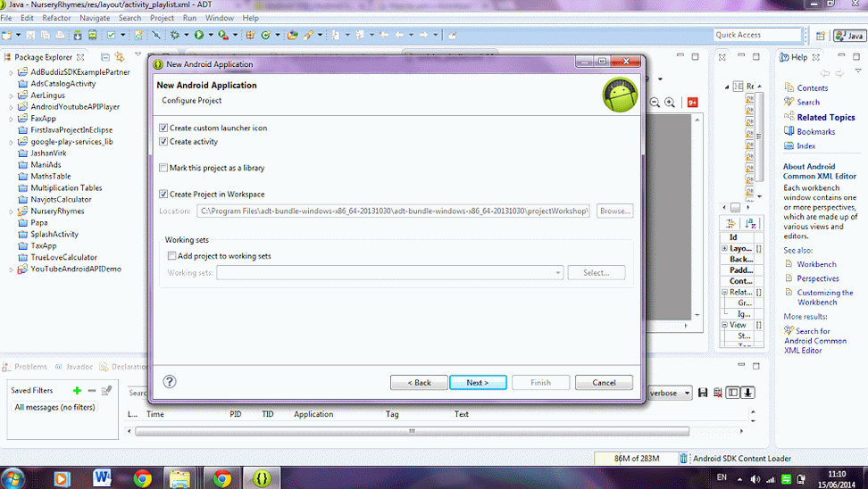
Task: Select All messages (no filters) filter
Action: tap(54, 407)
